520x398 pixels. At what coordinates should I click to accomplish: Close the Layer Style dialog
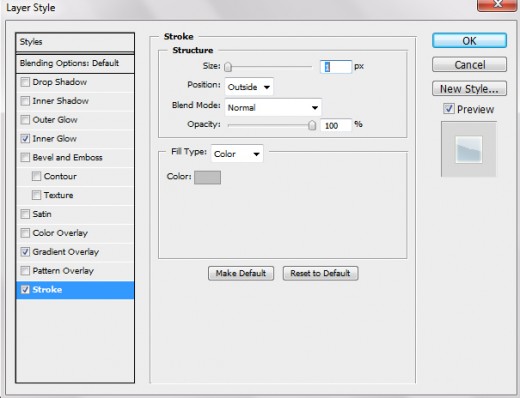coord(497,5)
